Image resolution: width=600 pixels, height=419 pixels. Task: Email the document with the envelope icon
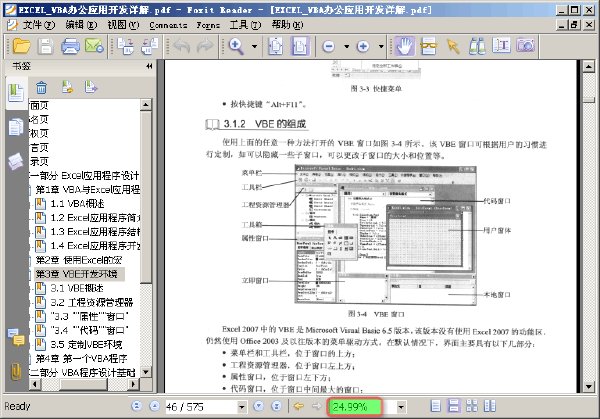point(94,46)
